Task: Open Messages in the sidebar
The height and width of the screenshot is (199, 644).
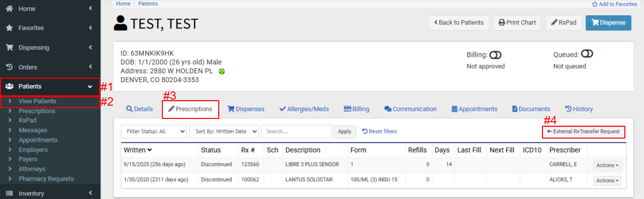Action: point(33,130)
